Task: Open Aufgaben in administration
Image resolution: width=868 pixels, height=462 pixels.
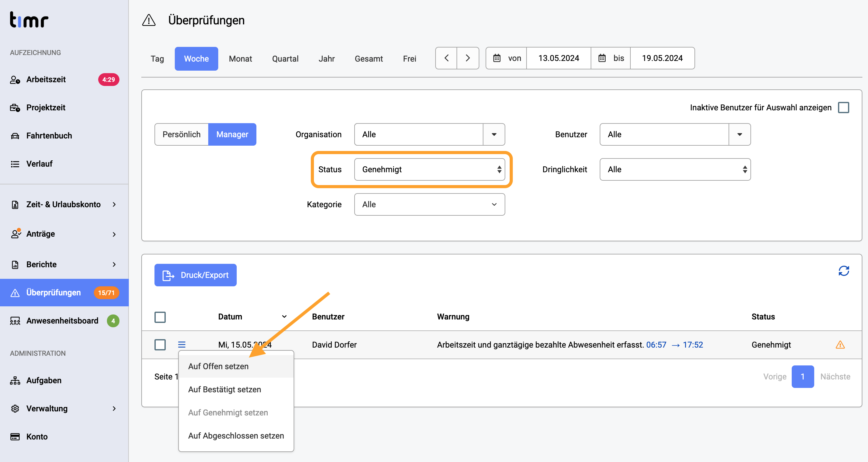Action: point(44,380)
